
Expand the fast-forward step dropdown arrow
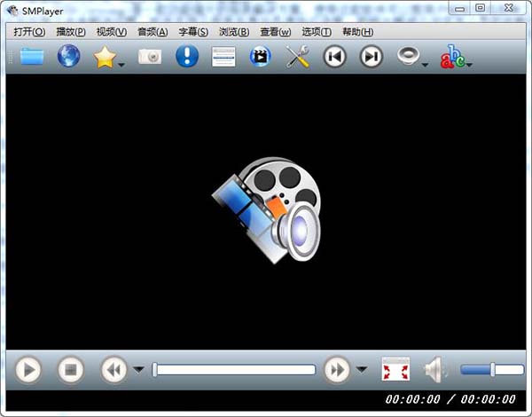[362, 369]
